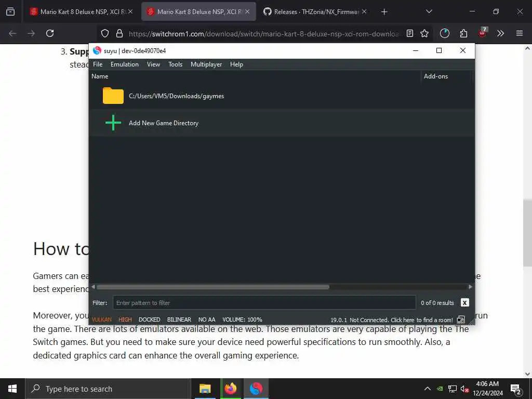Expand more tools overflow chevron
Image resolution: width=532 pixels, height=399 pixels.
pyautogui.click(x=500, y=33)
